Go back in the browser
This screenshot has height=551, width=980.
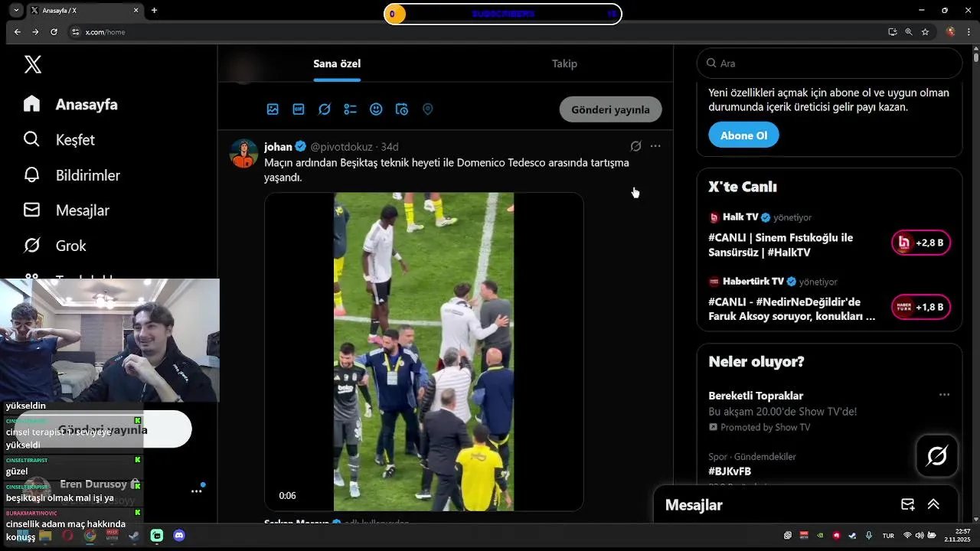coord(18,32)
